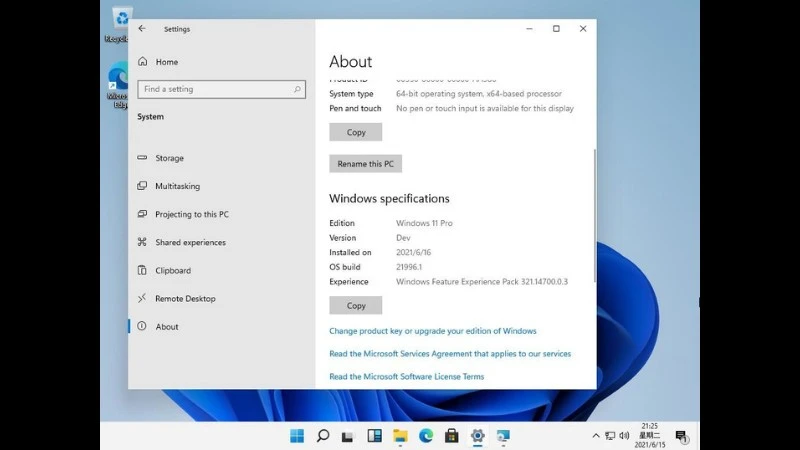
Task: Click the 64-bit operating system text
Action: (x=479, y=94)
